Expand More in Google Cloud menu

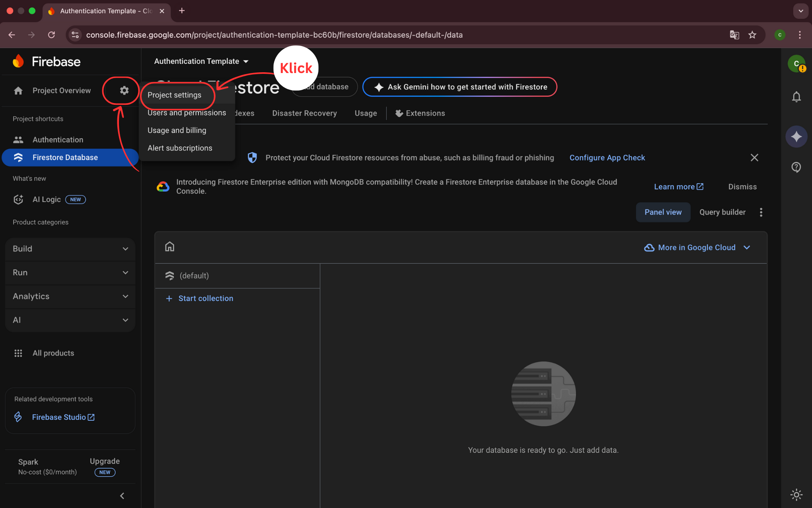point(697,248)
